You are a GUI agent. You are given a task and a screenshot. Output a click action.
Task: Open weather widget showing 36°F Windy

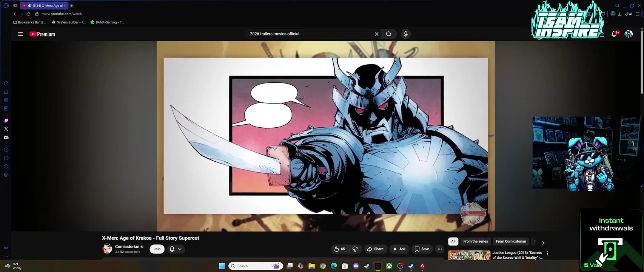[x=13, y=266]
